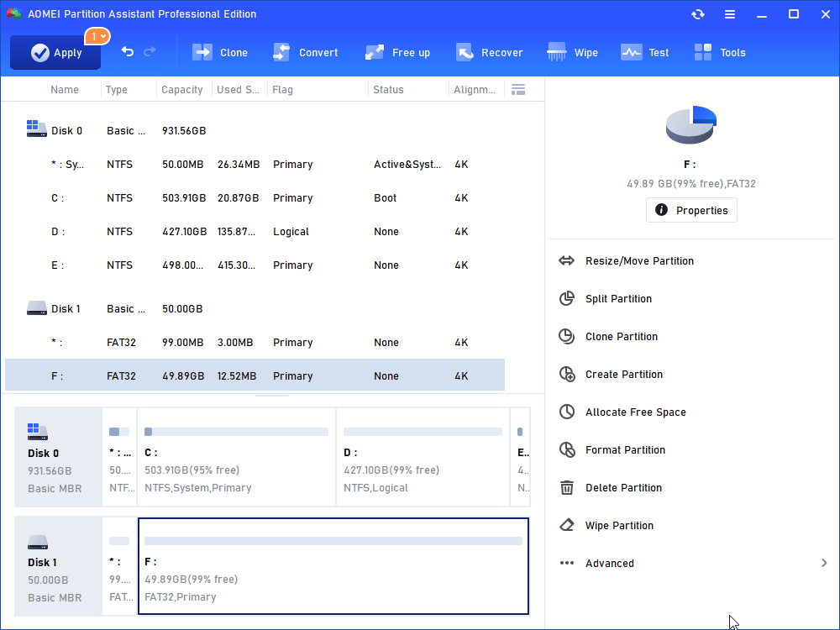The image size is (840, 630).
Task: Click the Alignment column header
Action: tap(475, 90)
